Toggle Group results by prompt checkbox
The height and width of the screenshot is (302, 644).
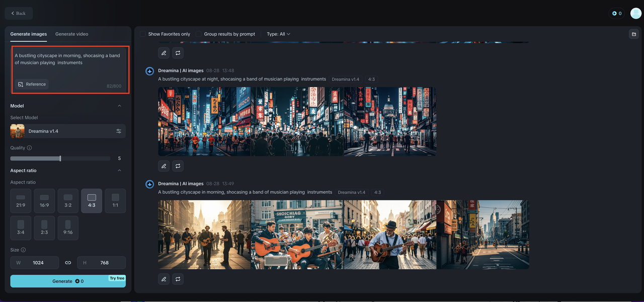coord(199,34)
